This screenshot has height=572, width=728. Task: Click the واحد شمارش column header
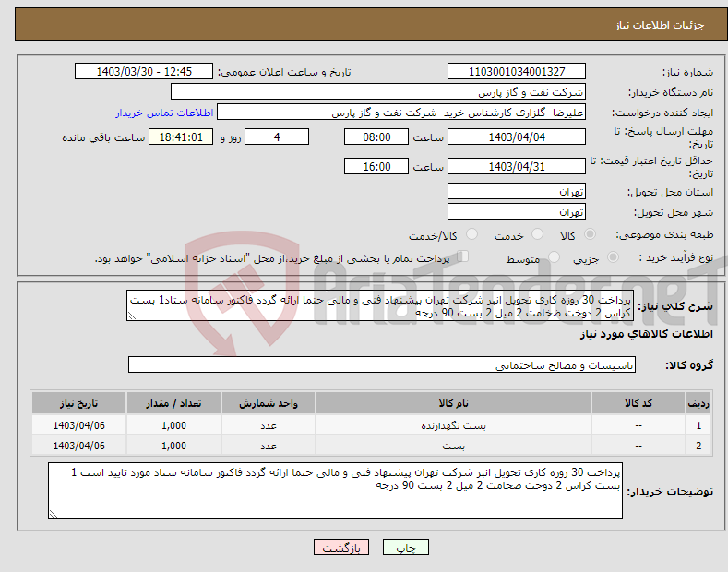pyautogui.click(x=269, y=403)
